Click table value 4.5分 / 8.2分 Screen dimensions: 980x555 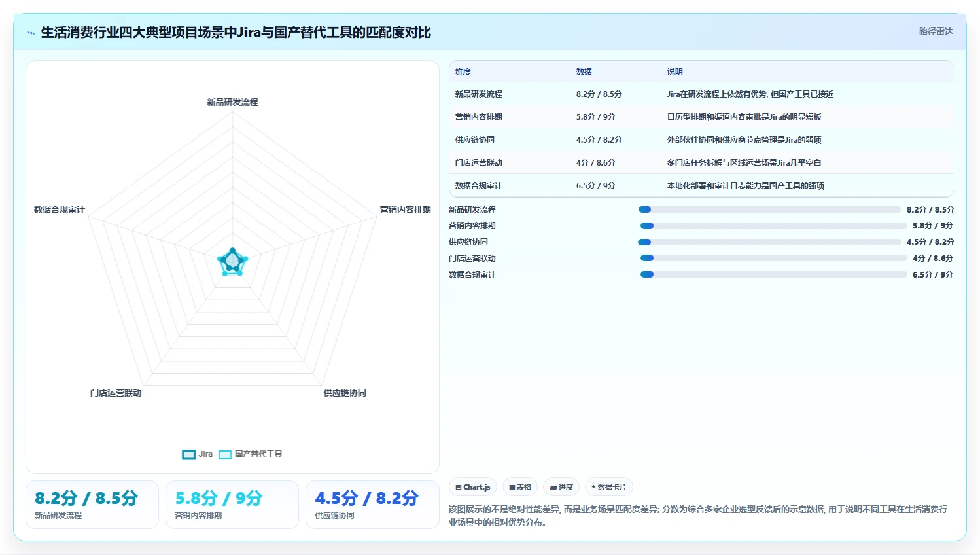click(x=599, y=140)
